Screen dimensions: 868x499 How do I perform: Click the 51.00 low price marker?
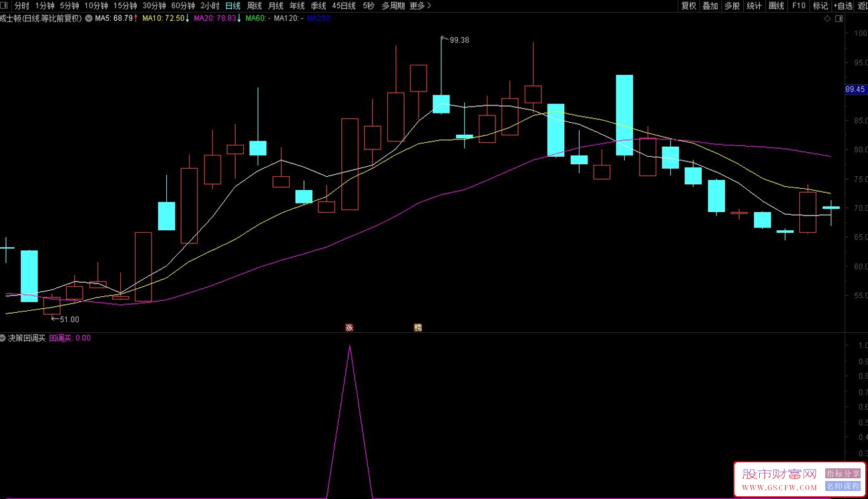[x=69, y=320]
